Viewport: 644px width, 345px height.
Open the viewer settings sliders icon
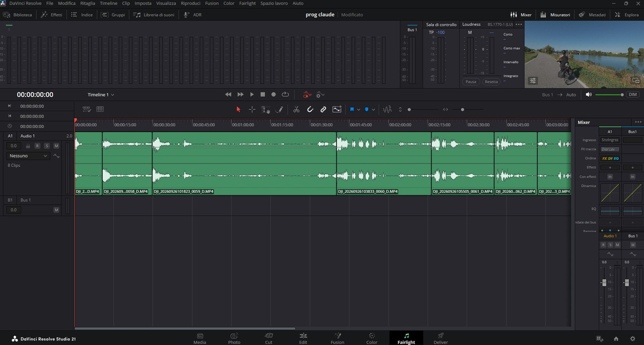tap(533, 80)
